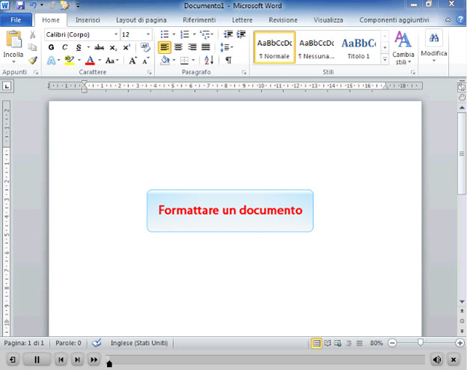Screen dimensions: 467x370
Task: Align text right
Action: click(192, 47)
